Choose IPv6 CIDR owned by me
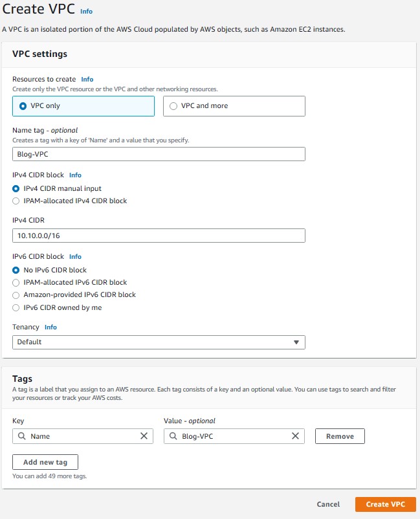Screen dimensions: 420x519 [16, 307]
